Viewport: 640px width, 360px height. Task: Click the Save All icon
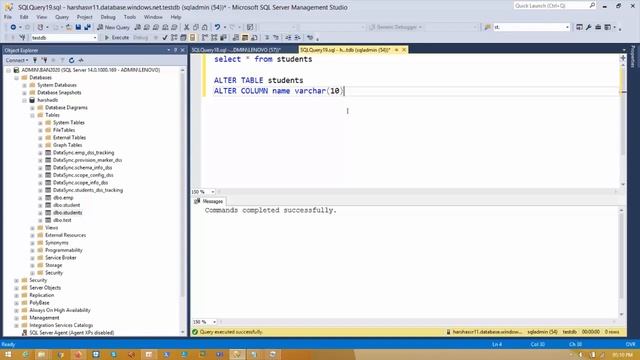(87, 27)
